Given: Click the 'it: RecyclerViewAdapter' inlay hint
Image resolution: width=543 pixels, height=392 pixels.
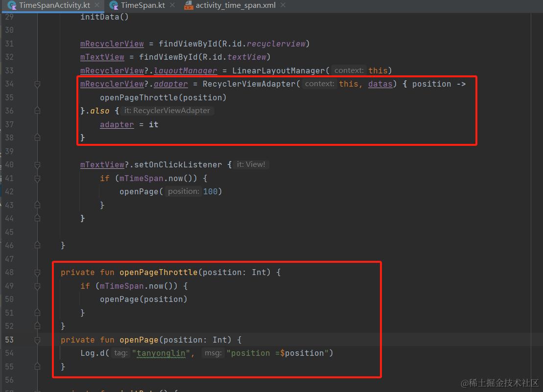Looking at the screenshot, I should pyautogui.click(x=167, y=111).
